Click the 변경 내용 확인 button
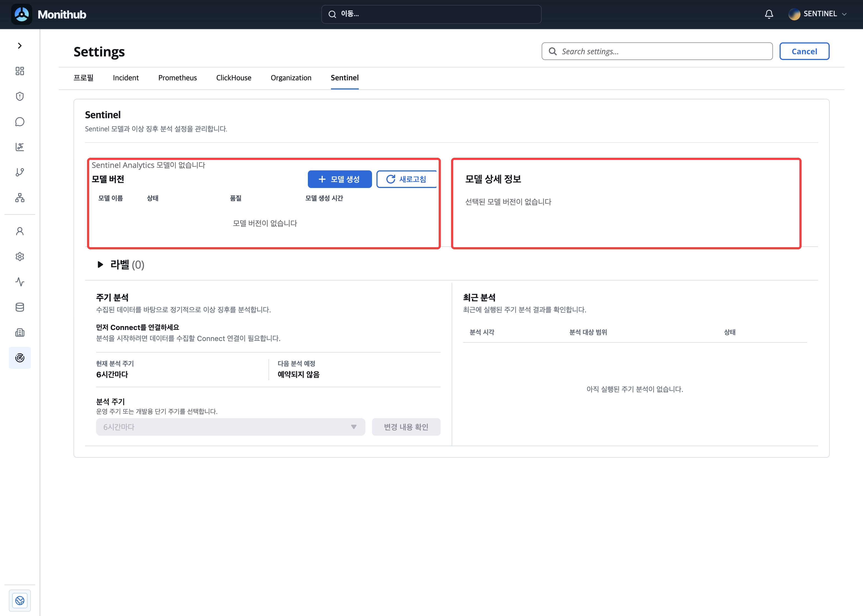The height and width of the screenshot is (616, 863). tap(406, 427)
